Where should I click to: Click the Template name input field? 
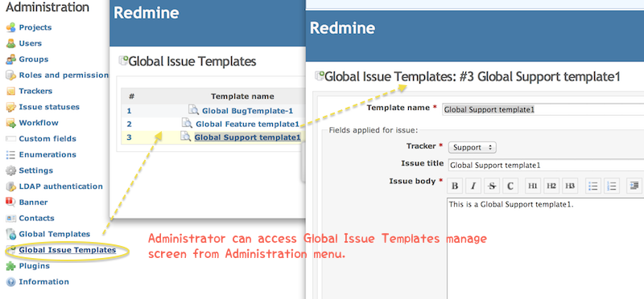(543, 109)
